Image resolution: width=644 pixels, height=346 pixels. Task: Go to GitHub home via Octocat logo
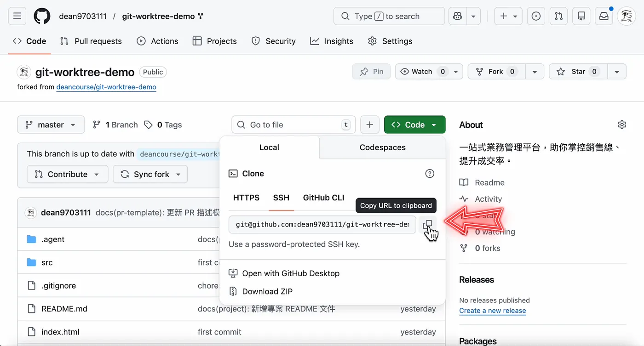pos(42,16)
